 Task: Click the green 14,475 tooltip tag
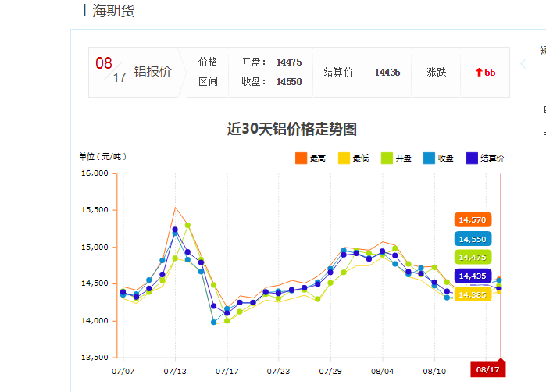click(473, 257)
